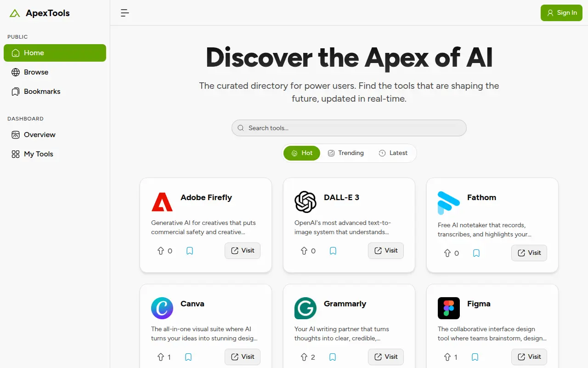Visit Grammarly
Image resolution: width=588 pixels, height=368 pixels.
tap(386, 357)
